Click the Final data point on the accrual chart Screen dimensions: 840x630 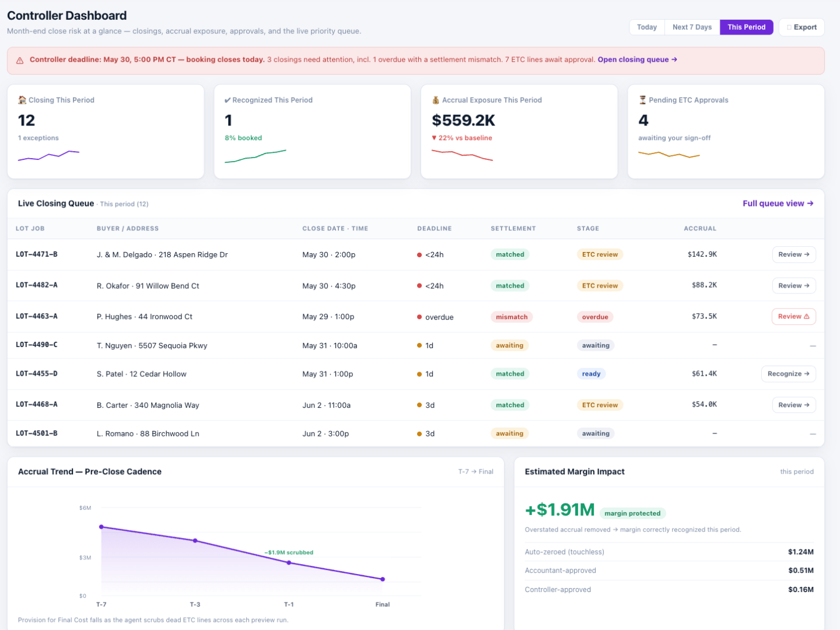coord(383,579)
